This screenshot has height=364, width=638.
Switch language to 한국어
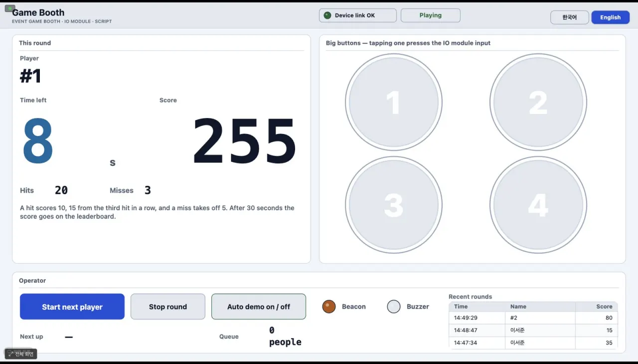[x=570, y=17]
